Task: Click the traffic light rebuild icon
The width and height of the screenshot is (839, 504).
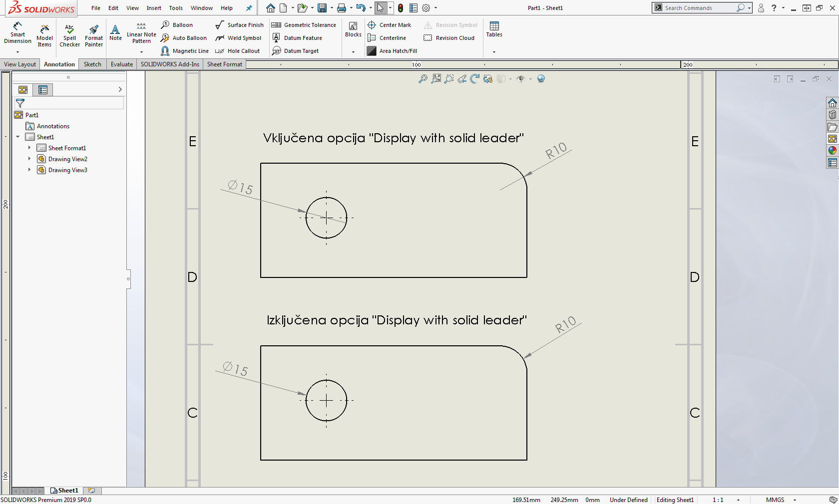Action: click(401, 8)
